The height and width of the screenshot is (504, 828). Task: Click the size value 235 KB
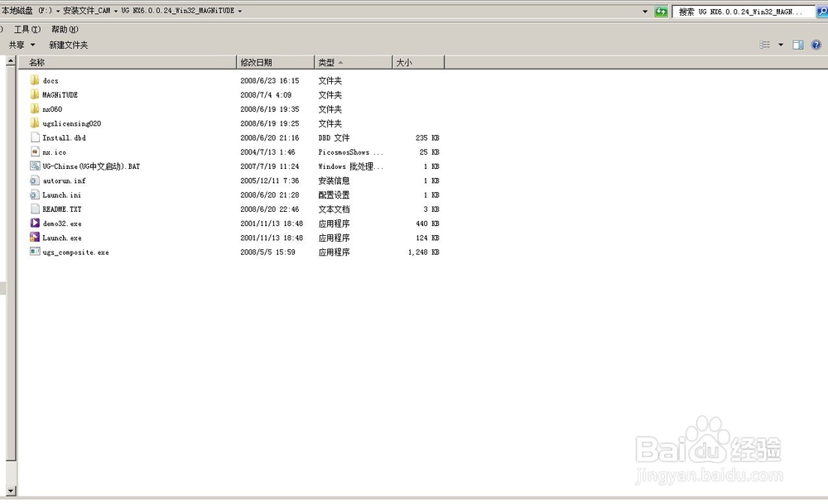click(x=427, y=137)
